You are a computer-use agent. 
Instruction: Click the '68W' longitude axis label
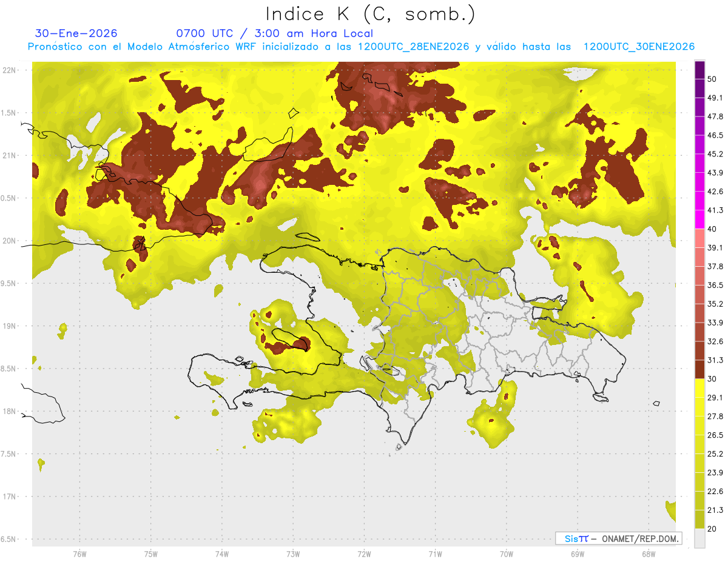coord(649,554)
